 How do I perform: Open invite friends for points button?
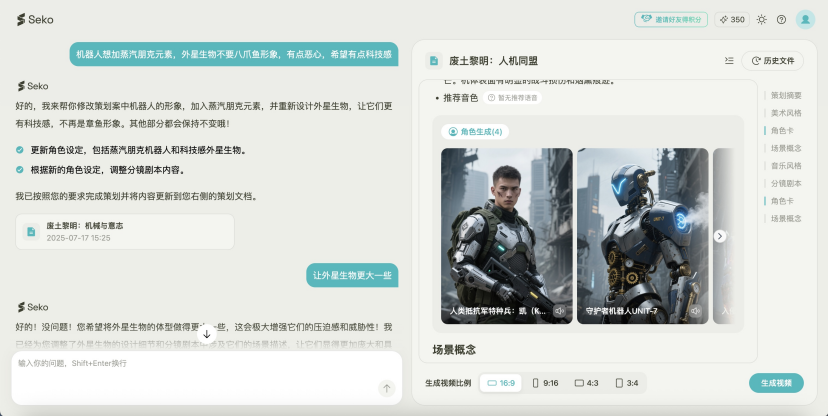tap(671, 20)
